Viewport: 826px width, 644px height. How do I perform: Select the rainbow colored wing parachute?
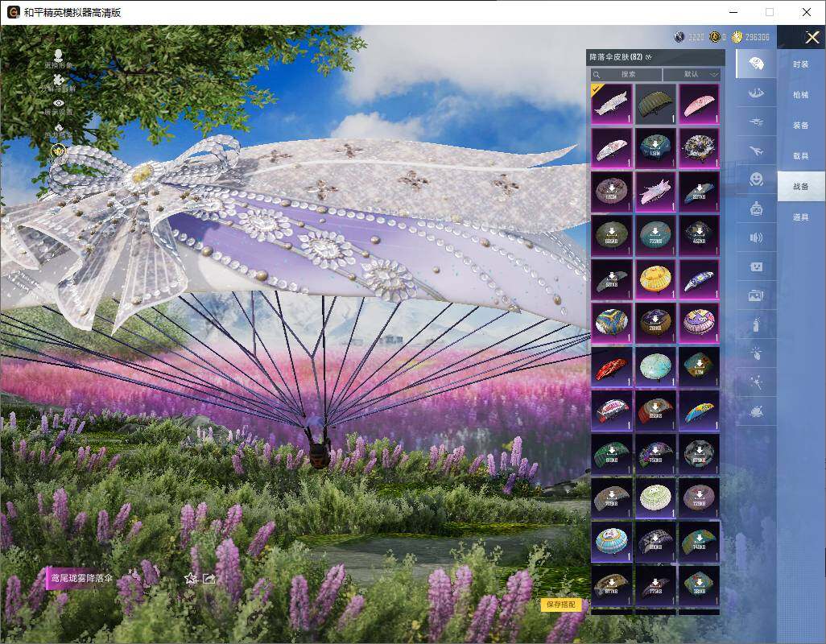click(x=699, y=411)
